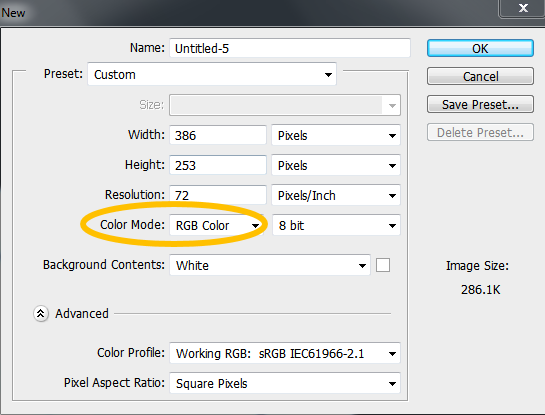545x415 pixels.
Task: Open the Preset dropdown showing Custom
Action: tap(212, 74)
